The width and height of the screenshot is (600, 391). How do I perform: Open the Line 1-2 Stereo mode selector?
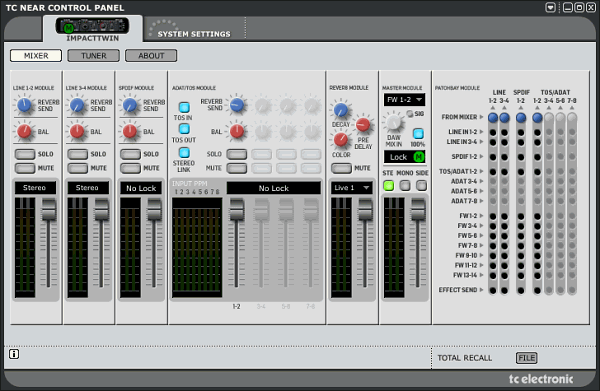tap(35, 188)
